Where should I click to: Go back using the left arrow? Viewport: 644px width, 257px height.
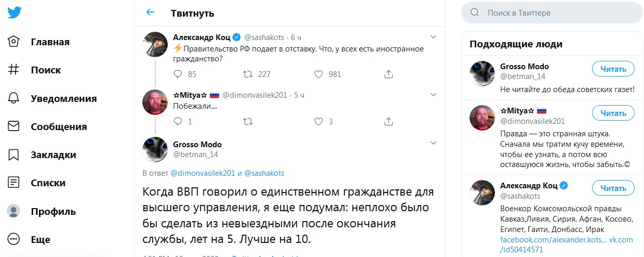coord(151,12)
